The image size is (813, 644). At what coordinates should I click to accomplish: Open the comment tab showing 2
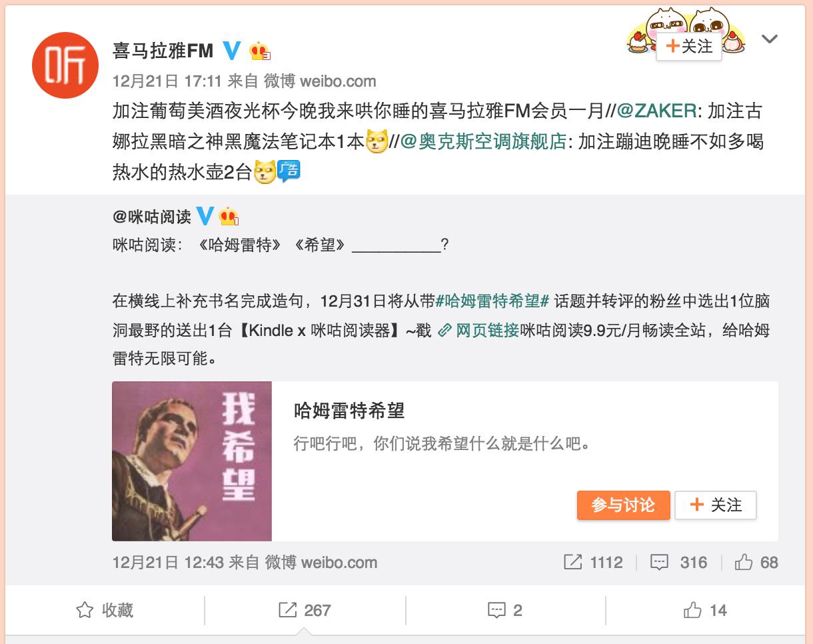tap(504, 610)
